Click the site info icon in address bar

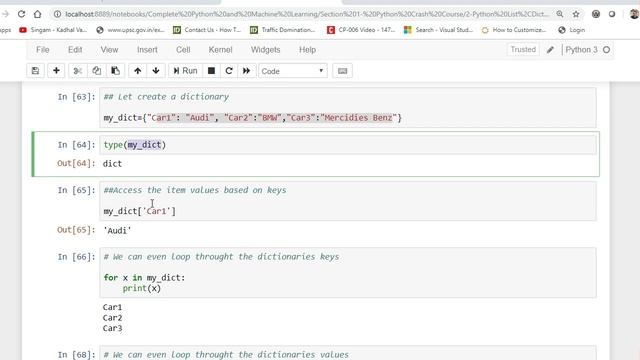click(58, 14)
